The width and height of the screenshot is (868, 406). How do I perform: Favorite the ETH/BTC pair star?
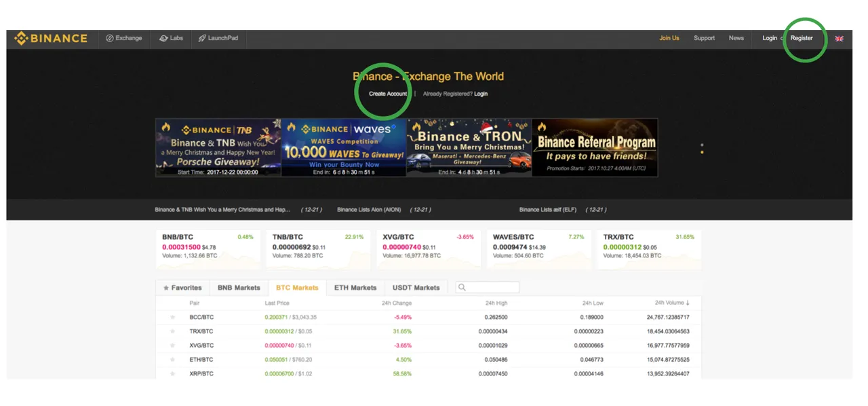click(172, 360)
